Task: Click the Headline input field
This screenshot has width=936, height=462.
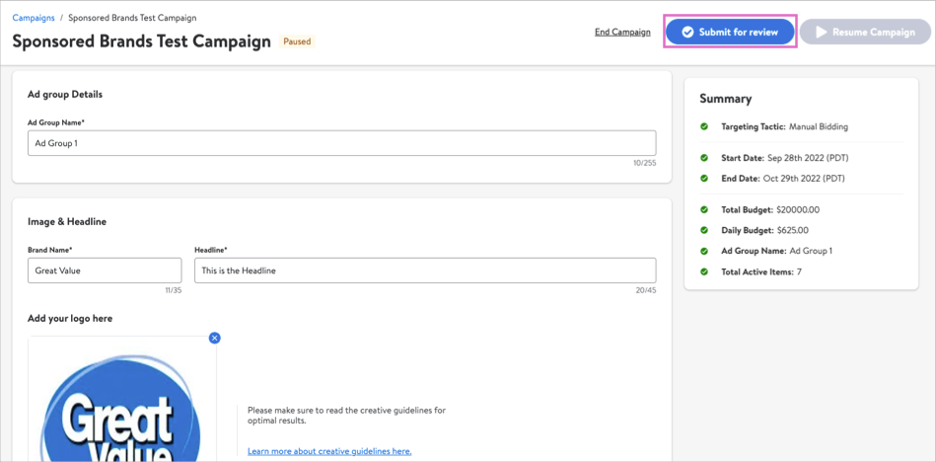Action: [424, 270]
